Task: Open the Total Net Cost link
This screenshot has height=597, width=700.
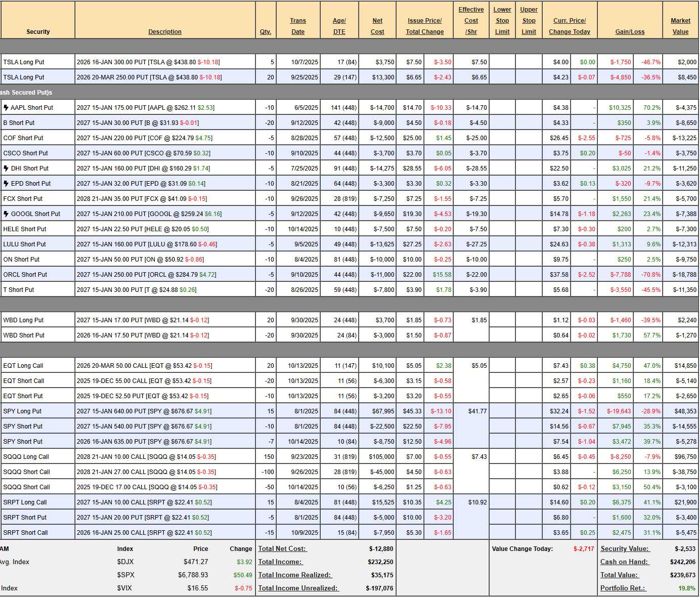Action: coord(282,549)
